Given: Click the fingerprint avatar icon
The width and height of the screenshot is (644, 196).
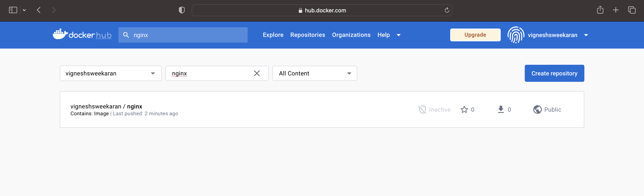Looking at the screenshot, I should point(516,35).
